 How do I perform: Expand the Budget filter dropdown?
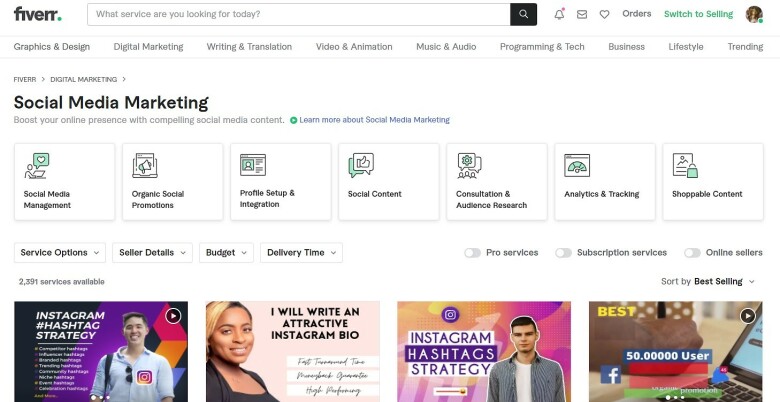226,253
